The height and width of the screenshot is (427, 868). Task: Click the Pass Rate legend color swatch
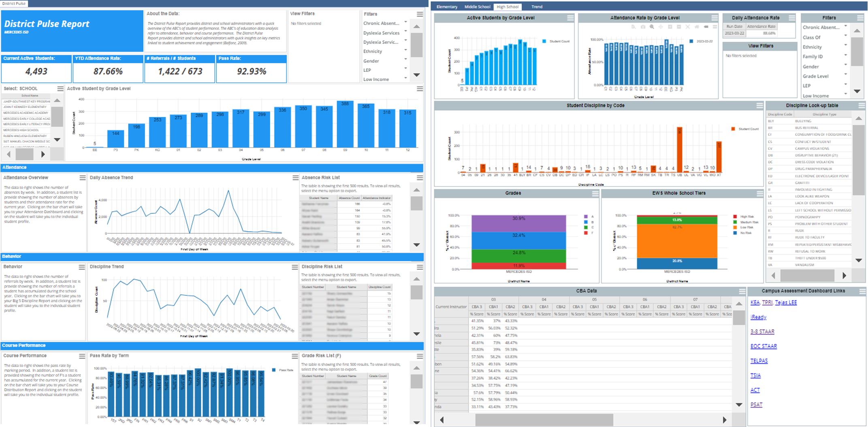pyautogui.click(x=274, y=370)
